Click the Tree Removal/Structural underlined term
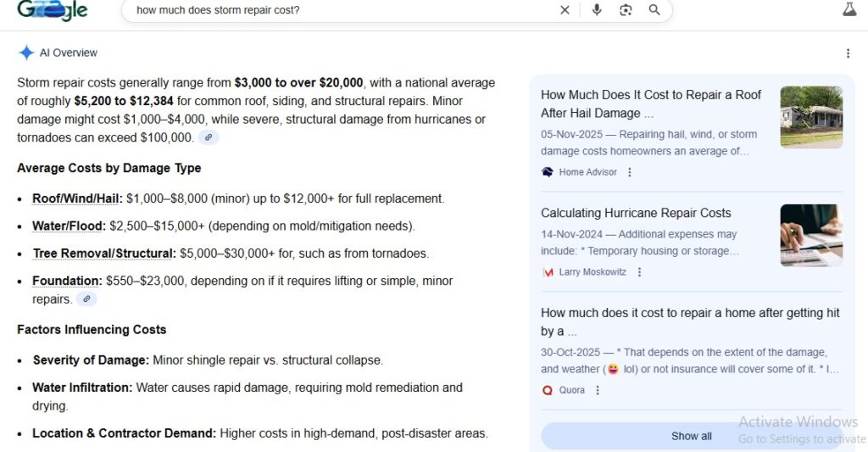Viewport: 868px width, 452px height. 104,254
